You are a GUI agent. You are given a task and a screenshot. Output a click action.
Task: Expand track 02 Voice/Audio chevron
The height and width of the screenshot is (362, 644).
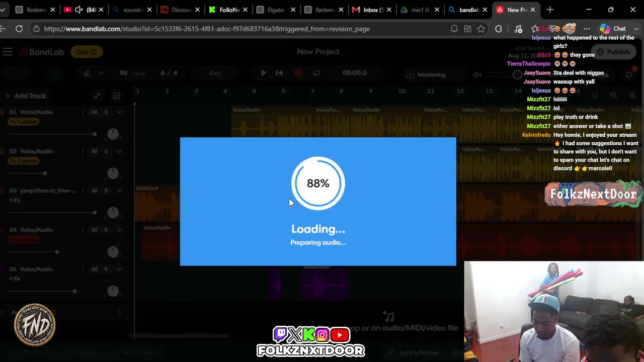[x=119, y=151]
